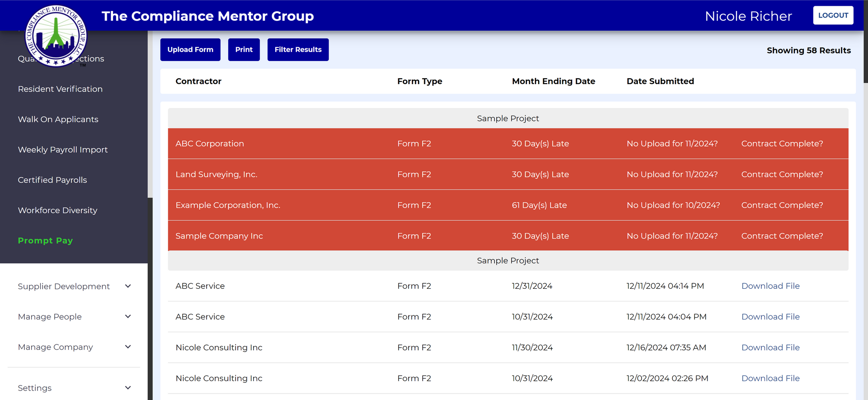
Task: Click the Upload Form button
Action: pos(190,50)
